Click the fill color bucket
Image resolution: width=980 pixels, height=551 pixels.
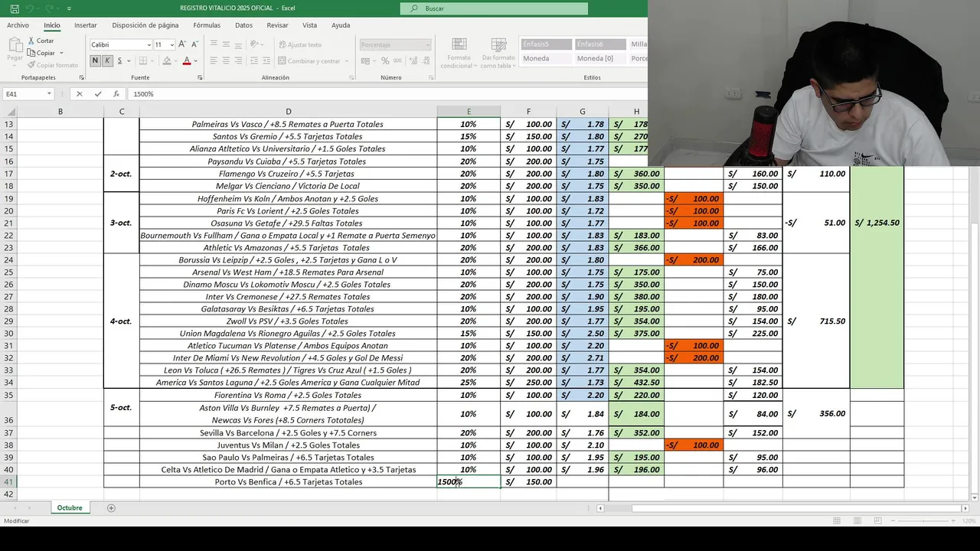166,60
